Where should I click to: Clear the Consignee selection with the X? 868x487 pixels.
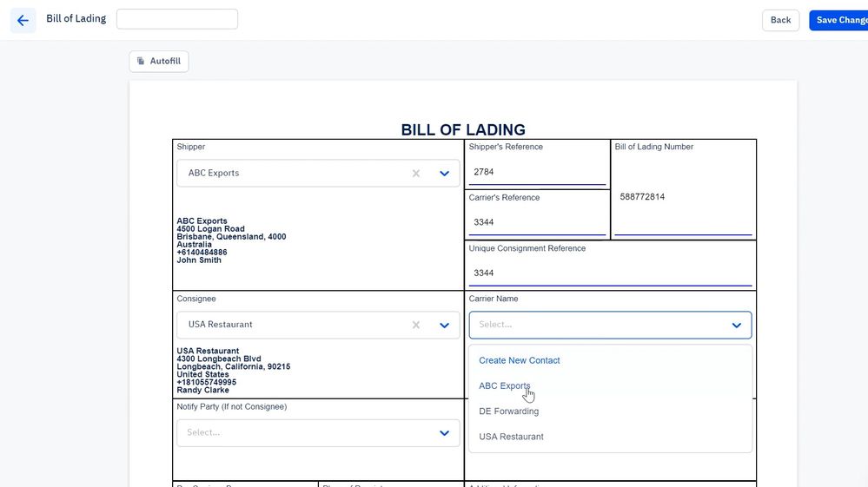point(415,325)
